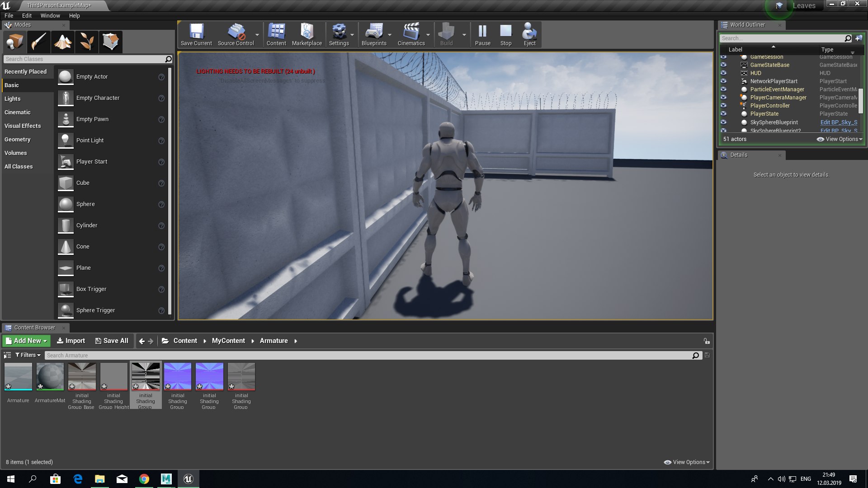Click the Build lighting button
Viewport: 868px width, 488px height.
pyautogui.click(x=447, y=34)
